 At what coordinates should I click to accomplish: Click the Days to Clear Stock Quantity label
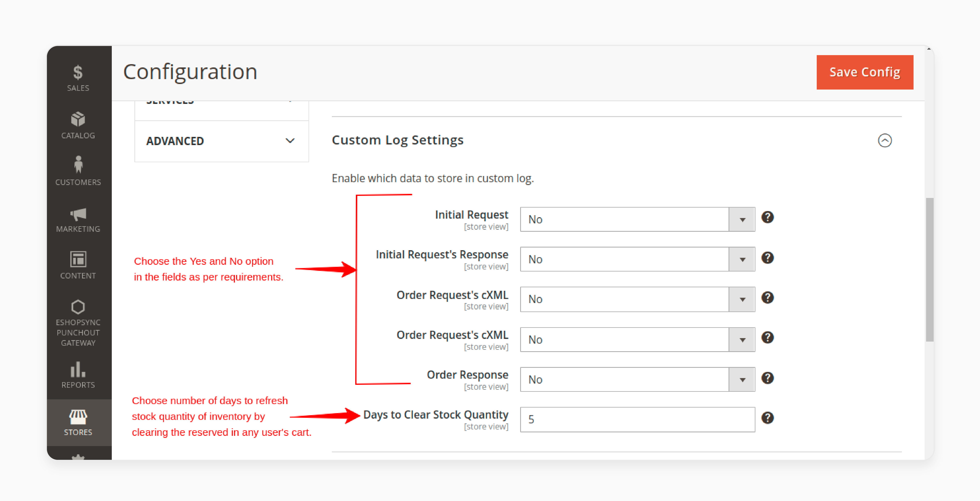click(436, 415)
